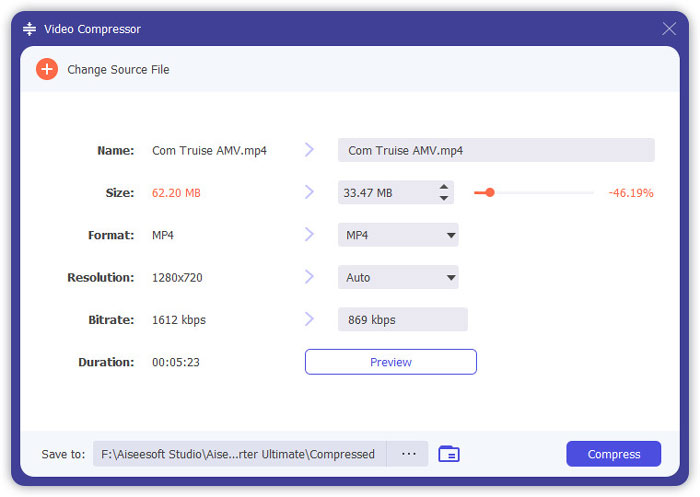This screenshot has height=497, width=700.
Task: Click the arrow chevron beside the Bitrate row
Action: click(x=309, y=319)
